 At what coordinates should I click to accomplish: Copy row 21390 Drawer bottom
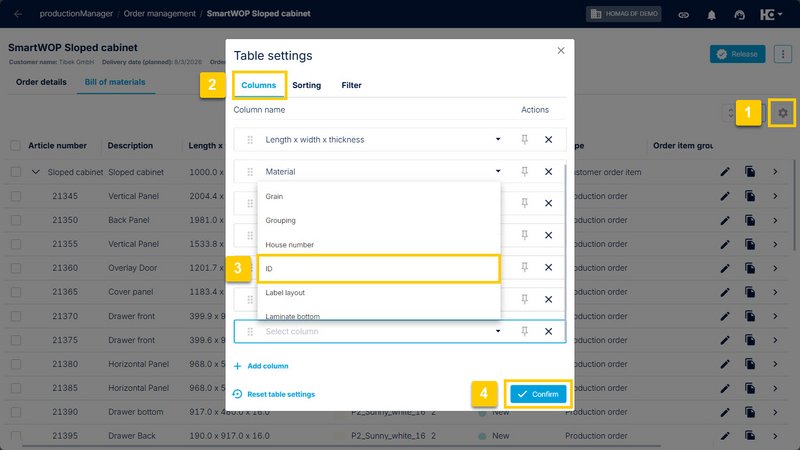pyautogui.click(x=750, y=412)
